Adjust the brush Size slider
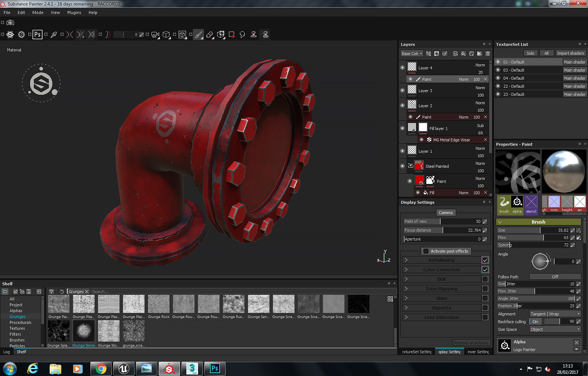Image resolution: width=588 pixels, height=376 pixels. (533, 230)
